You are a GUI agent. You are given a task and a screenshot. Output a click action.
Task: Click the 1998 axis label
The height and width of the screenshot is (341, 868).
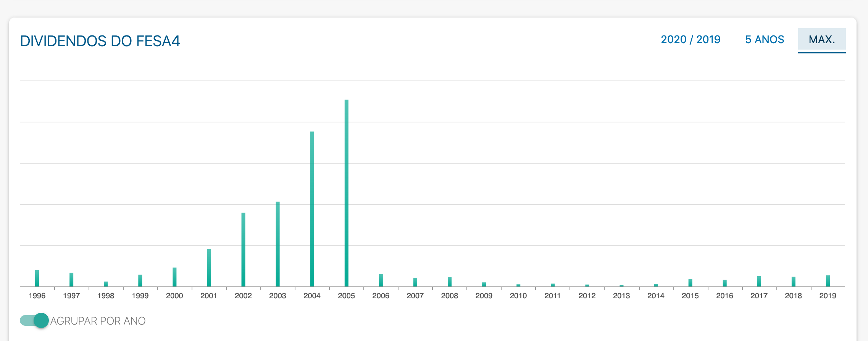point(106,296)
